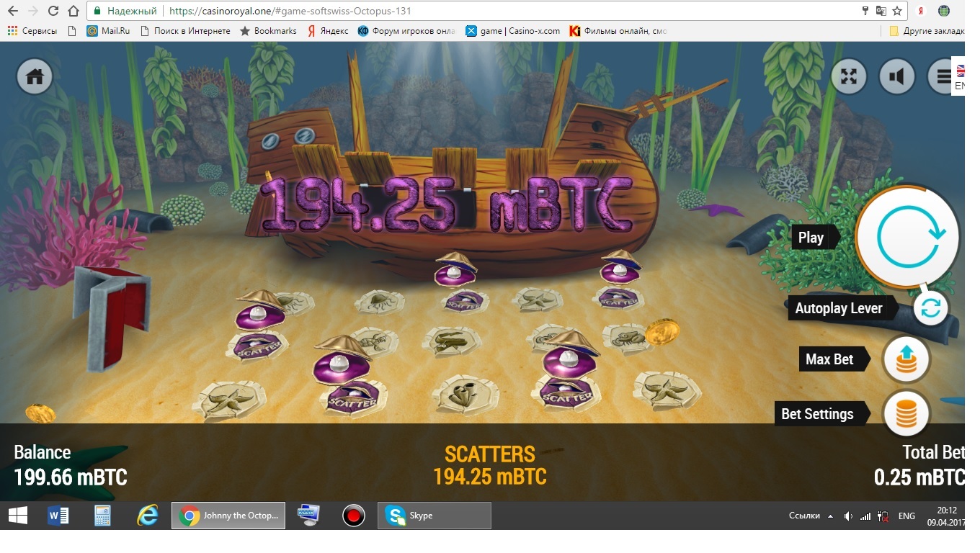
Task: Spin using the round Play button
Action: 908,235
